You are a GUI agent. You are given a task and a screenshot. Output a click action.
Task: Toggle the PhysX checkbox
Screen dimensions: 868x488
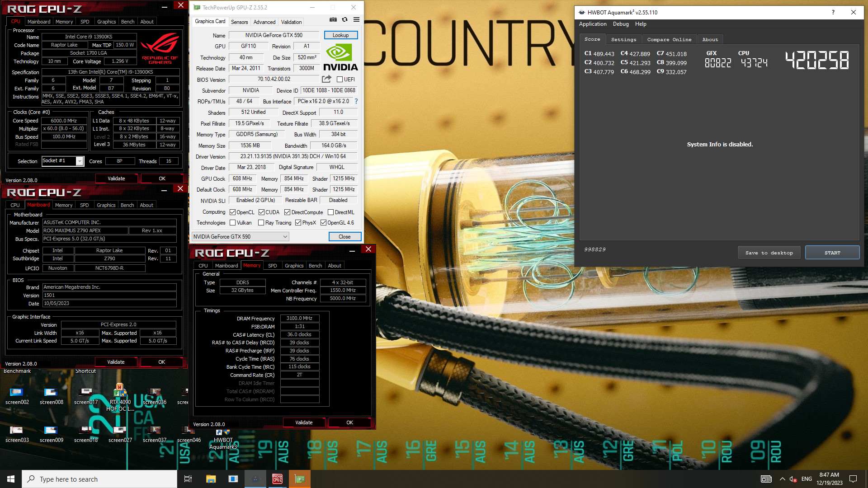point(298,223)
